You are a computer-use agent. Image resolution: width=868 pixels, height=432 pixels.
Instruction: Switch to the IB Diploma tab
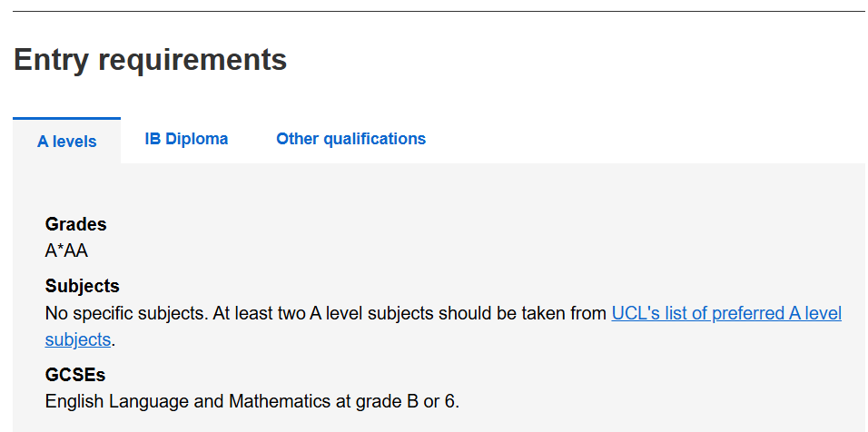point(186,139)
